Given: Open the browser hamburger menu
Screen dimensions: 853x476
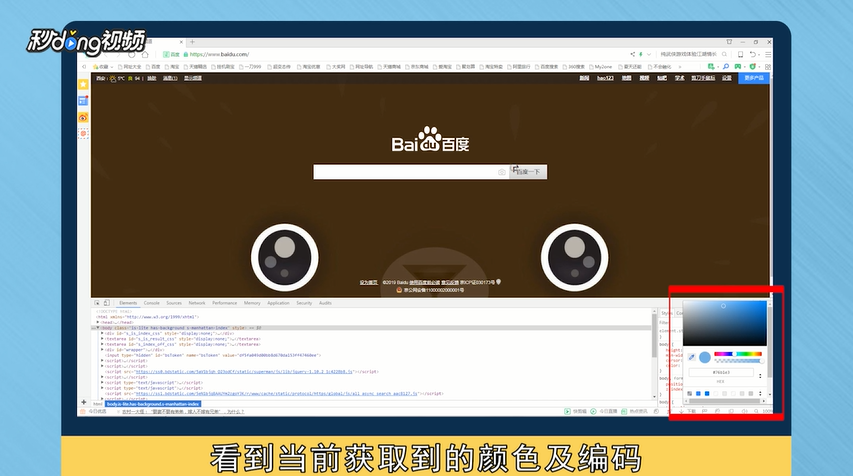Looking at the screenshot, I should [x=768, y=54].
